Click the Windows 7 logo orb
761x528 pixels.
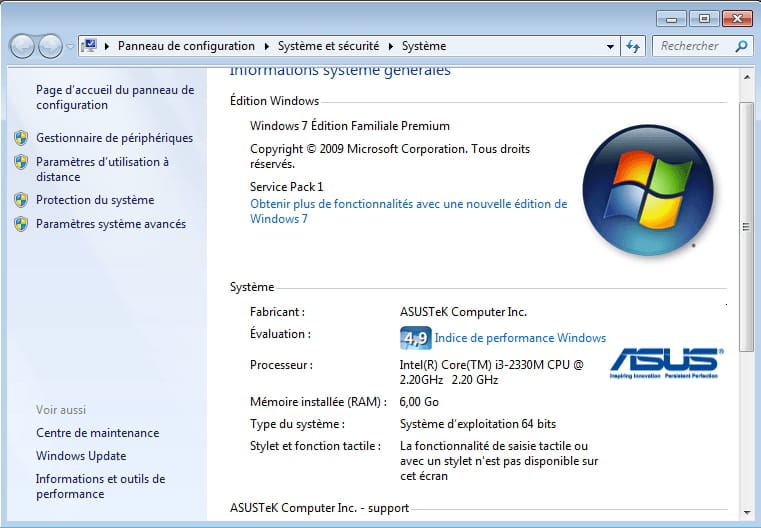tap(648, 190)
